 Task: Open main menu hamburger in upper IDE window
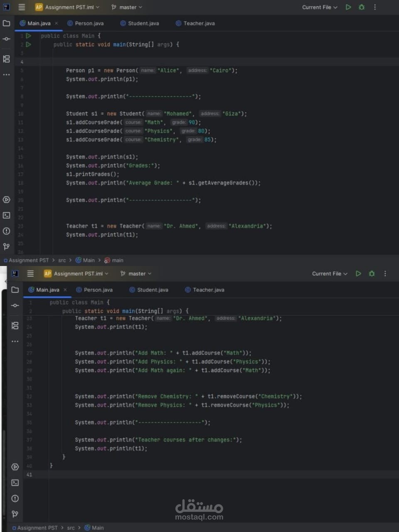(x=22, y=7)
